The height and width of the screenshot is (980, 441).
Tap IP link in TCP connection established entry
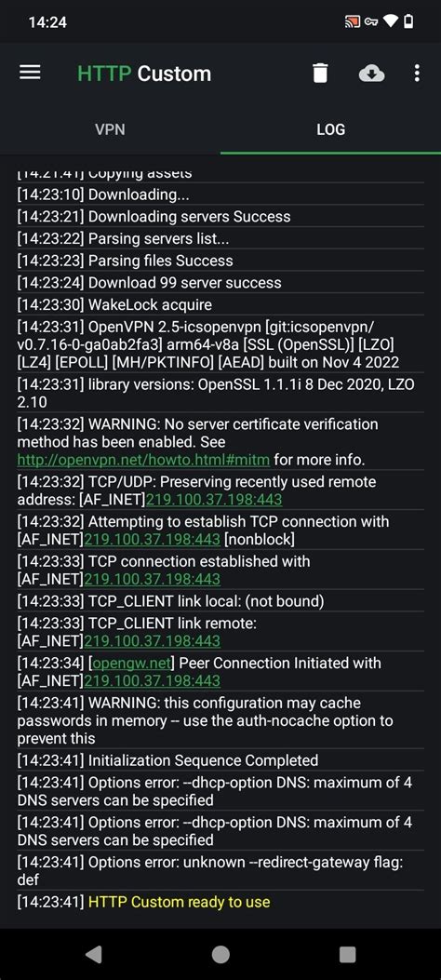point(153,580)
